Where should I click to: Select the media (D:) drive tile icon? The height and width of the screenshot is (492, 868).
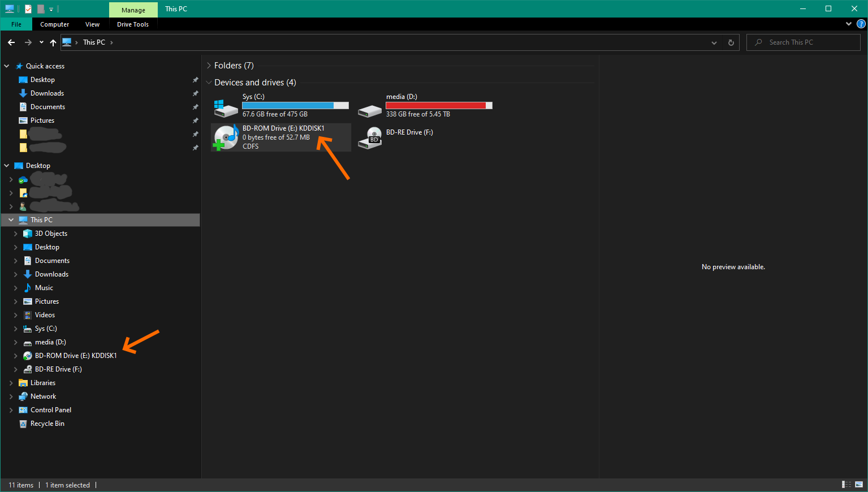click(x=370, y=110)
